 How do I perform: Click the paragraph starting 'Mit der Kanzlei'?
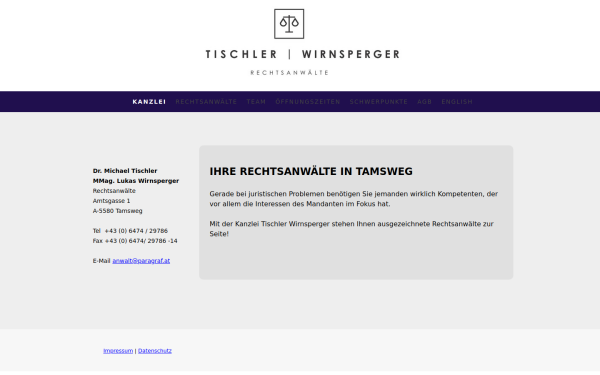351,228
